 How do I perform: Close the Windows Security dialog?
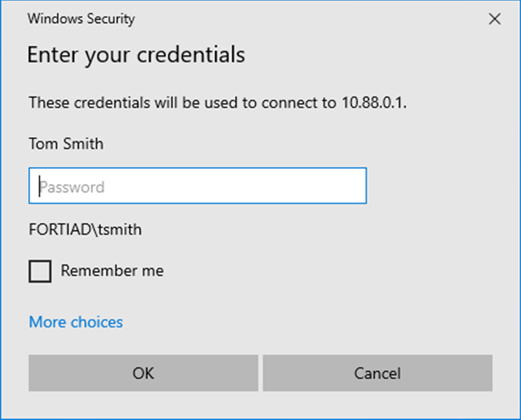pos(495,20)
